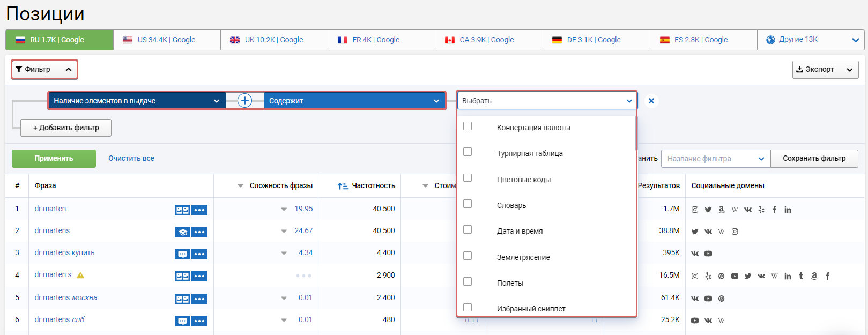The image size is (868, 335).
Task: Toggle the Выбрать values dropdown
Action: point(547,101)
